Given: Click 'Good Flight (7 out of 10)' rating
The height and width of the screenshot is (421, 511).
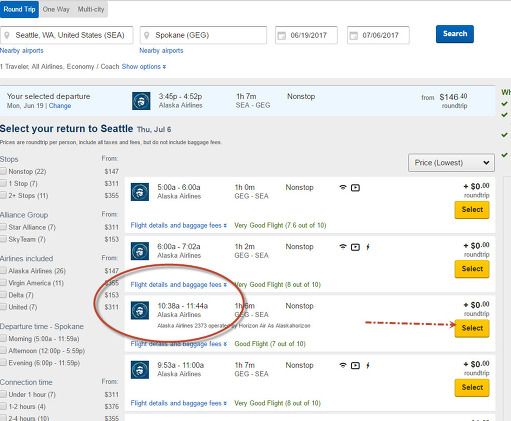Looking at the screenshot, I should (x=270, y=344).
